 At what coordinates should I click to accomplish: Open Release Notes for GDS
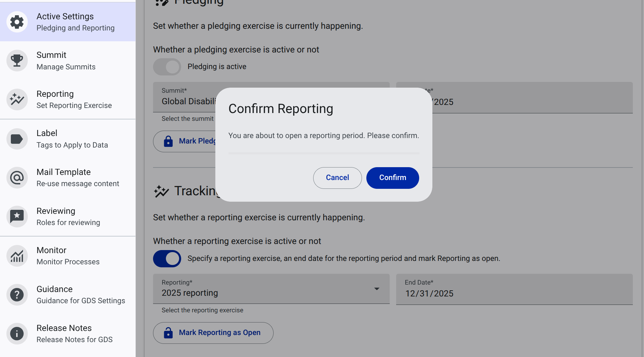tap(68, 334)
